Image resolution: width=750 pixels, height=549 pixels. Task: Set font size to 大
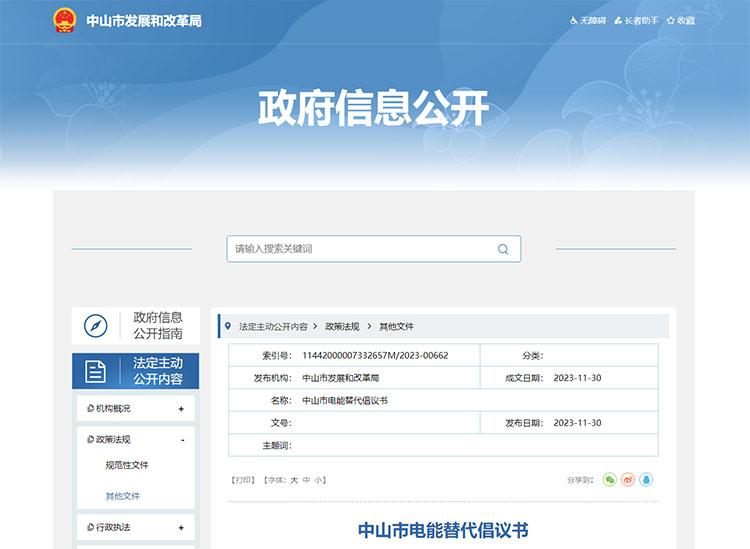[294, 480]
